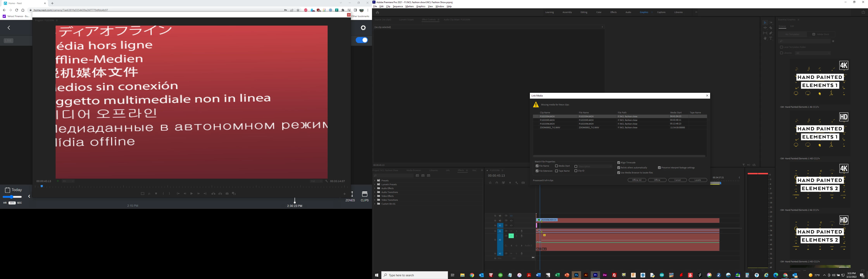This screenshot has height=279, width=868.
Task: Go back with Nest back arrow
Action: (9, 28)
